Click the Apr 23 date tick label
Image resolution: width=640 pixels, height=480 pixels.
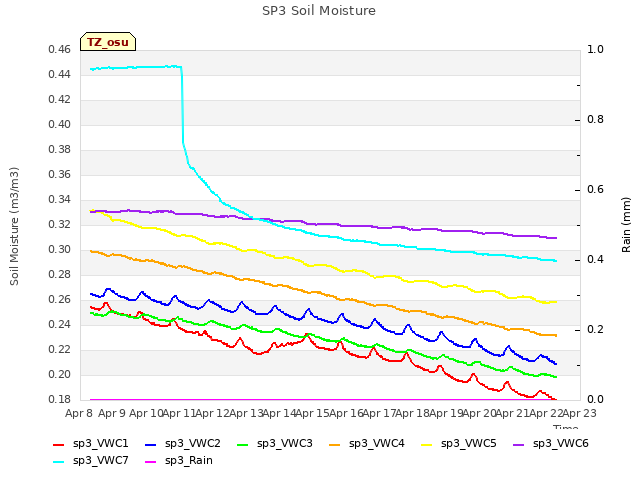tap(580, 413)
